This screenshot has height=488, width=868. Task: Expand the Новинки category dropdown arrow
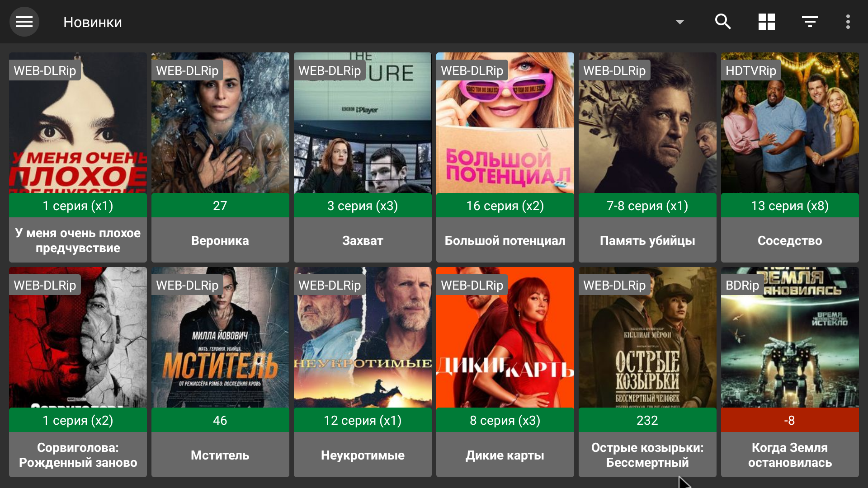click(679, 22)
